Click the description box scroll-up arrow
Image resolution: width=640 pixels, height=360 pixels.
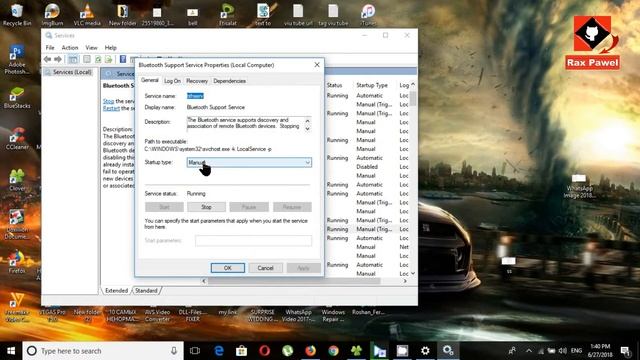pyautogui.click(x=308, y=121)
